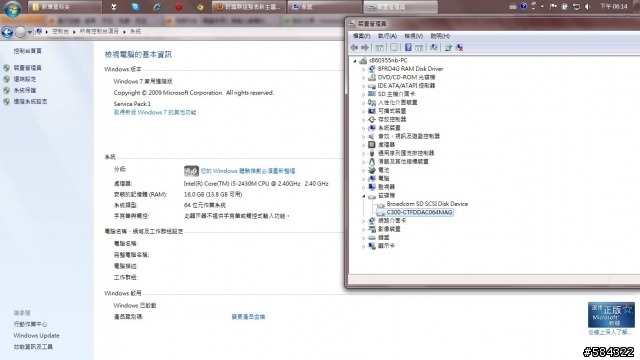Open 檢視(V) view menu
The height and width of the screenshot is (360, 640).
click(413, 36)
